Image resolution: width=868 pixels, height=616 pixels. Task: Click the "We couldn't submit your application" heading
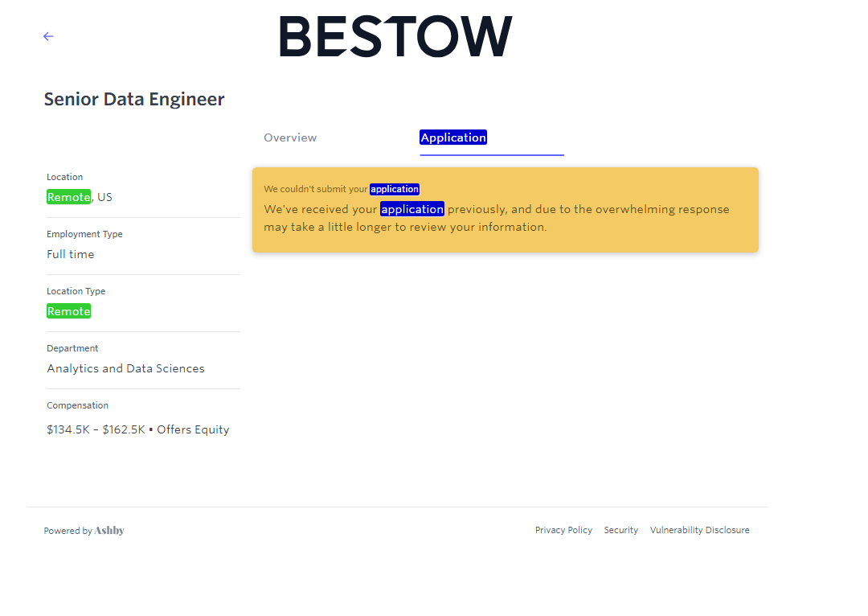[x=342, y=189]
